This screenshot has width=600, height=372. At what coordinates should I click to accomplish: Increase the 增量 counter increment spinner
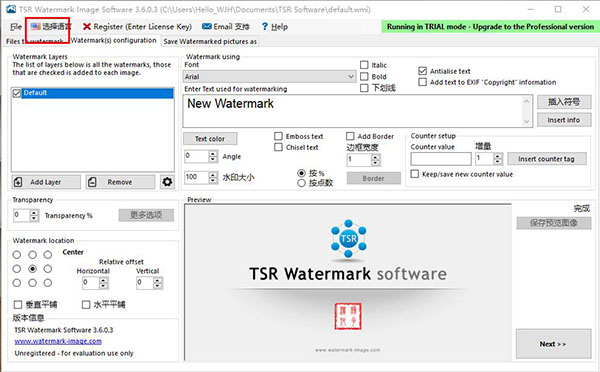(x=497, y=156)
